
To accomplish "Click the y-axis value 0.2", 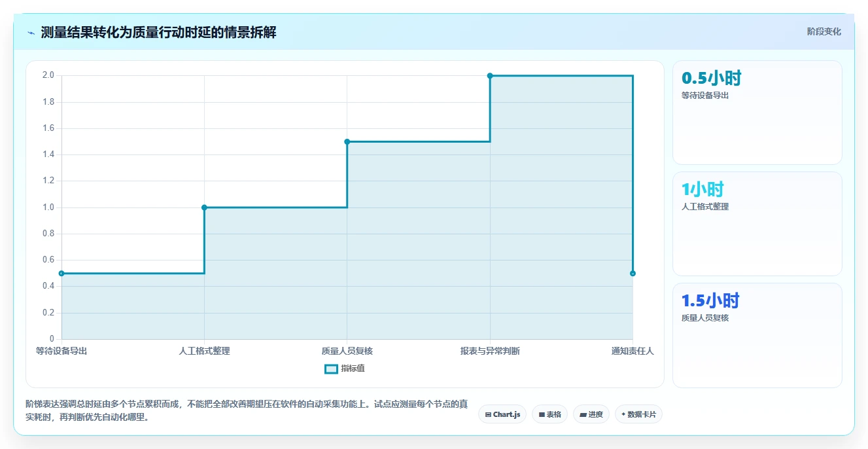I will click(48, 313).
